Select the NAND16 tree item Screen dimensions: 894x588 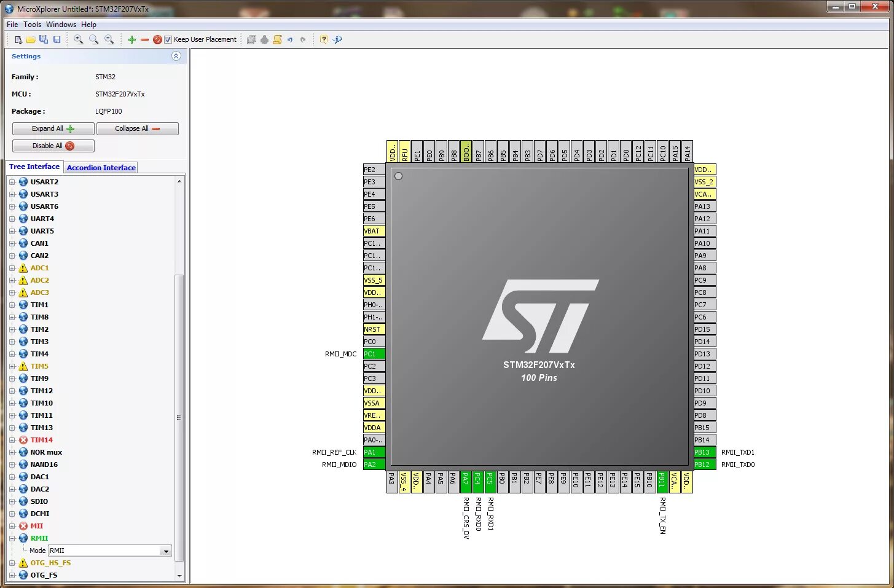[44, 465]
